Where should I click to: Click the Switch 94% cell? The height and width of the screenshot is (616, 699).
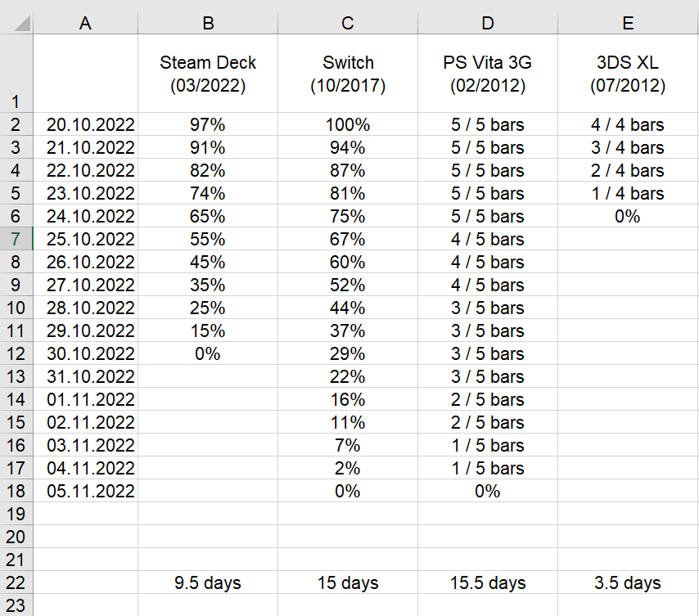click(348, 147)
